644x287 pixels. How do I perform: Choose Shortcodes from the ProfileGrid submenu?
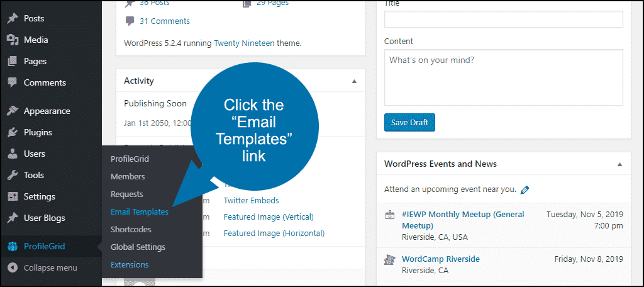(131, 230)
